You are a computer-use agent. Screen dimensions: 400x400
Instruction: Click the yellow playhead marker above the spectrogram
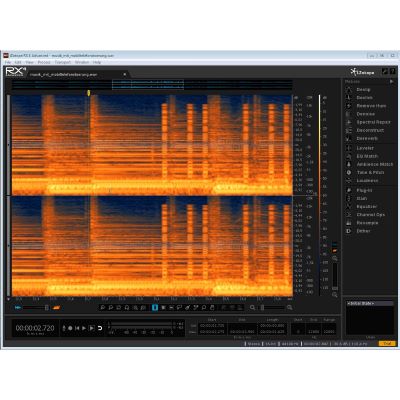pyautogui.click(x=89, y=93)
